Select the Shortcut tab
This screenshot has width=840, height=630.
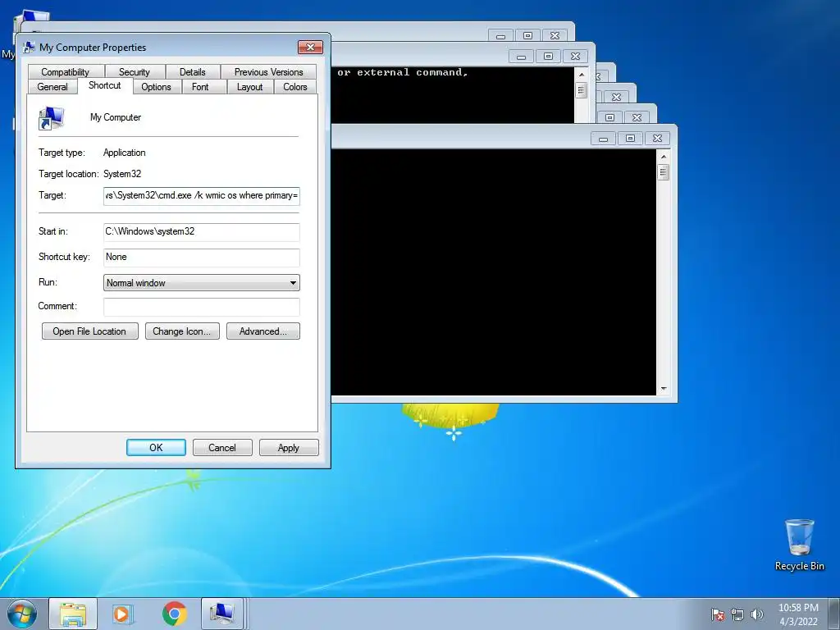(x=104, y=85)
